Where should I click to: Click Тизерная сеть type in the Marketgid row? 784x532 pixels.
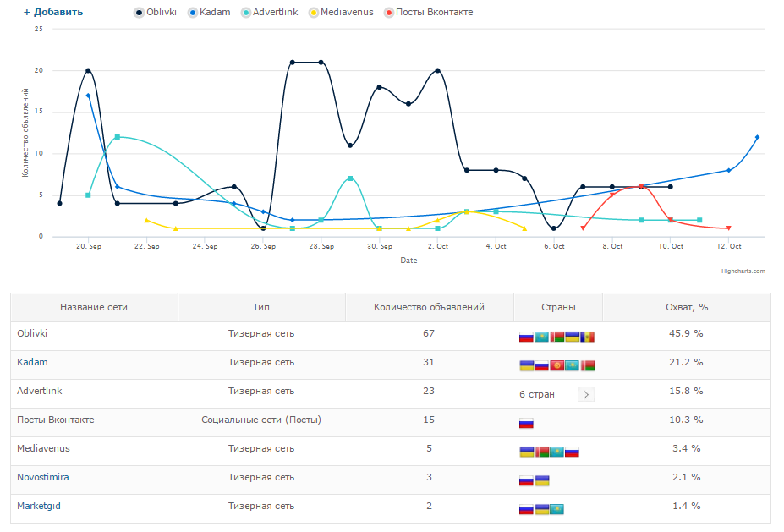261,506
